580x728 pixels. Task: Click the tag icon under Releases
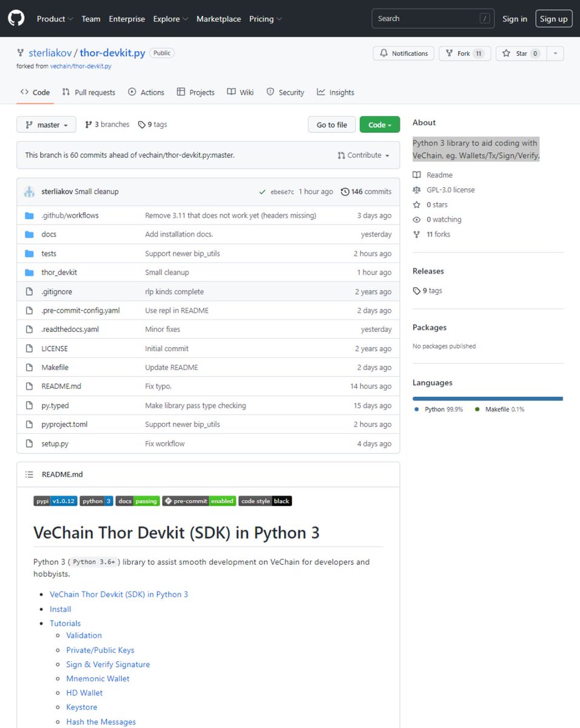pyautogui.click(x=417, y=291)
